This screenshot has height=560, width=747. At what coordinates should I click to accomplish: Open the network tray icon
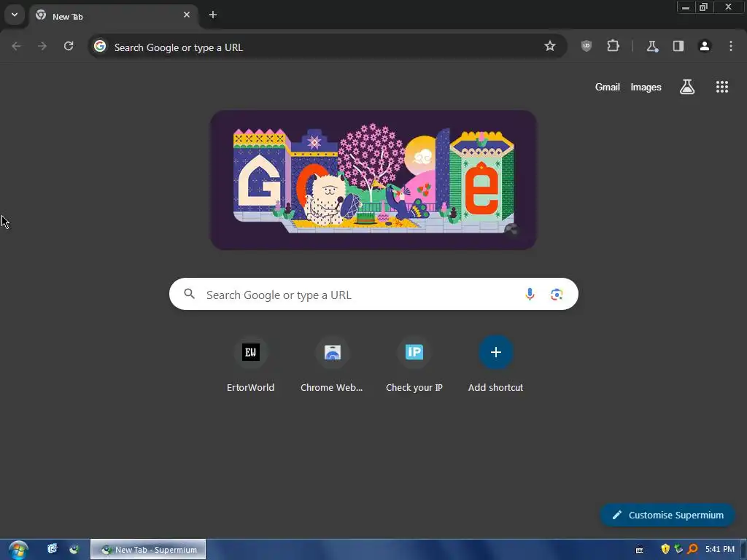679,549
